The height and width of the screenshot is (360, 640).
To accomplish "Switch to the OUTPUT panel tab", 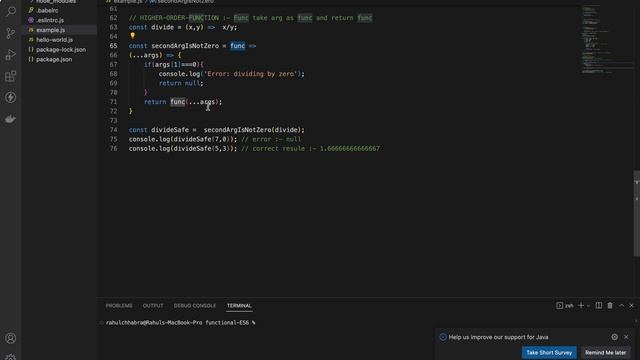I will click(x=153, y=306).
